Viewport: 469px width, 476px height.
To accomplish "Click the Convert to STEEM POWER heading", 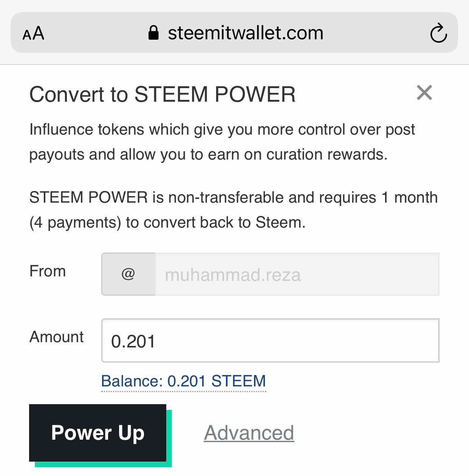I will point(163,95).
